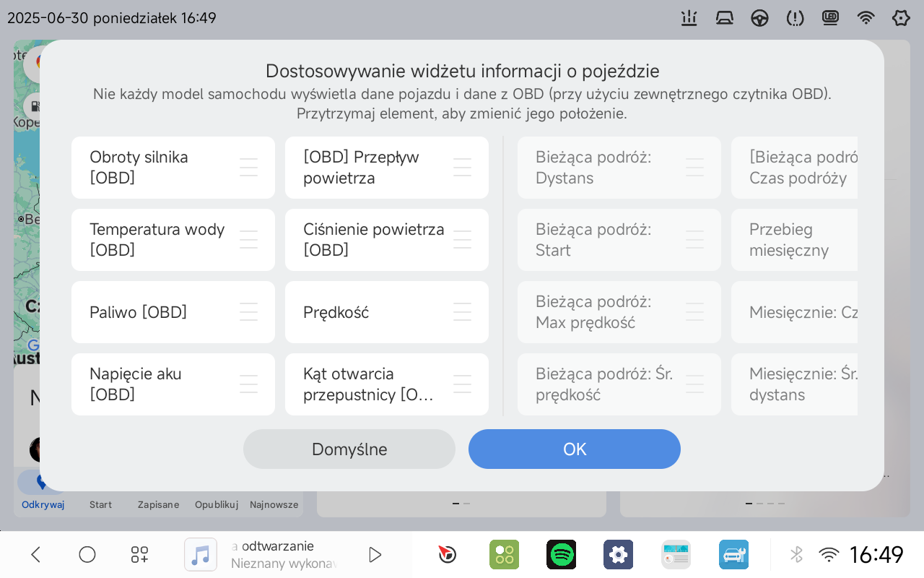Tap the drag handle on Paliwo [OBD]
This screenshot has width=924, height=578.
coord(248,312)
